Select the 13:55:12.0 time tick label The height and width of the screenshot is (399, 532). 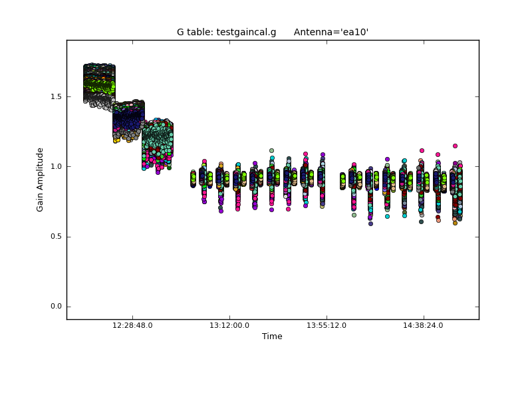(x=327, y=326)
